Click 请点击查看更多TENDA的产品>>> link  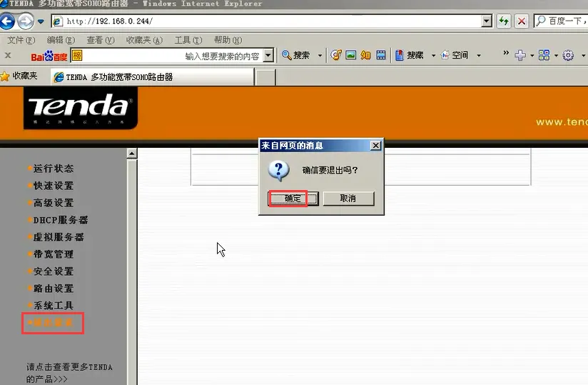coord(69,373)
